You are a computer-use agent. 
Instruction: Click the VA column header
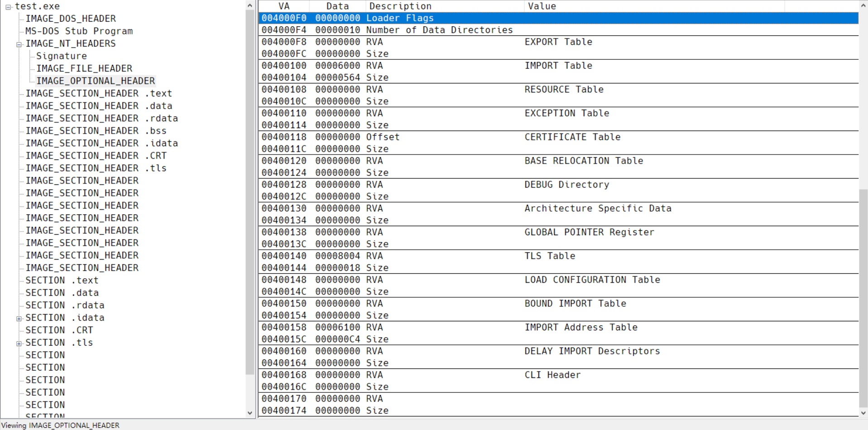(x=284, y=6)
